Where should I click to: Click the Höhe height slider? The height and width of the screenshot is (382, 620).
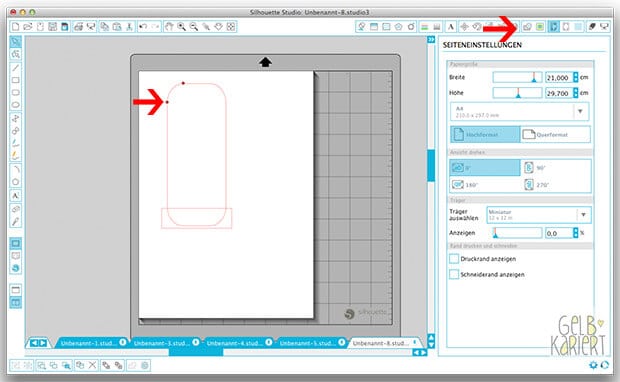click(x=517, y=93)
